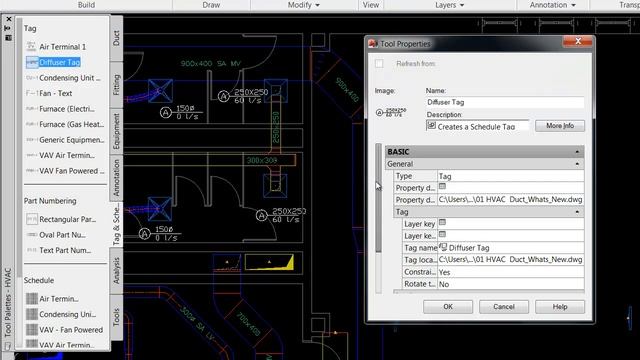Open the Air Terminal schedule tool icon
This screenshot has height=360, width=640.
tap(32, 299)
